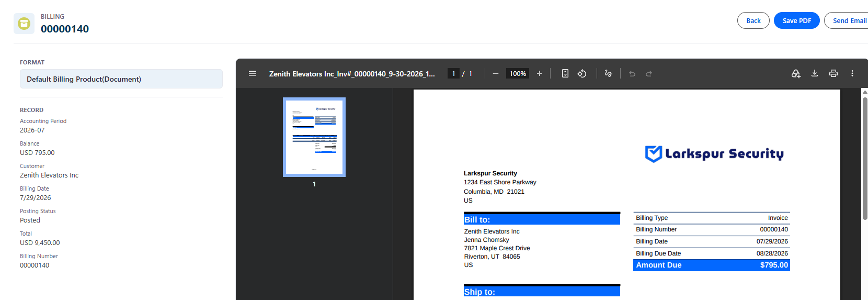Click the FORMAT section label
The width and height of the screenshot is (868, 300).
(32, 62)
